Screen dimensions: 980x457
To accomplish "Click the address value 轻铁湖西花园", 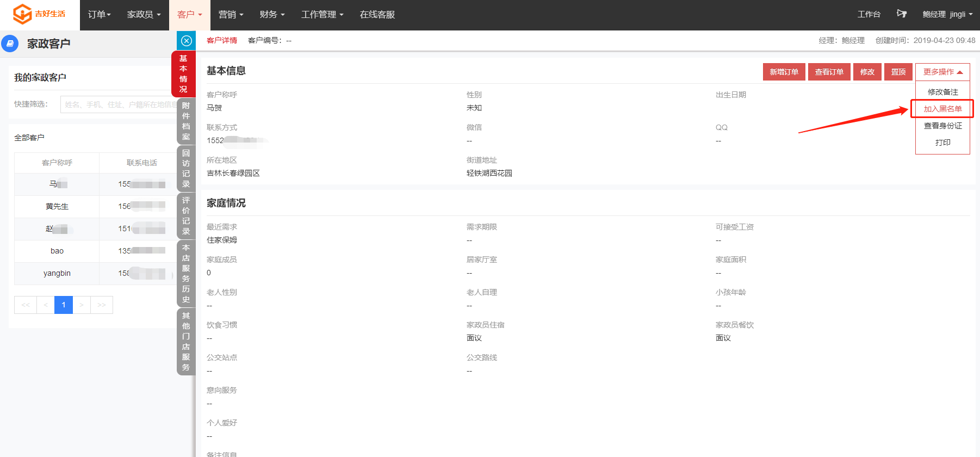I will coord(489,173).
